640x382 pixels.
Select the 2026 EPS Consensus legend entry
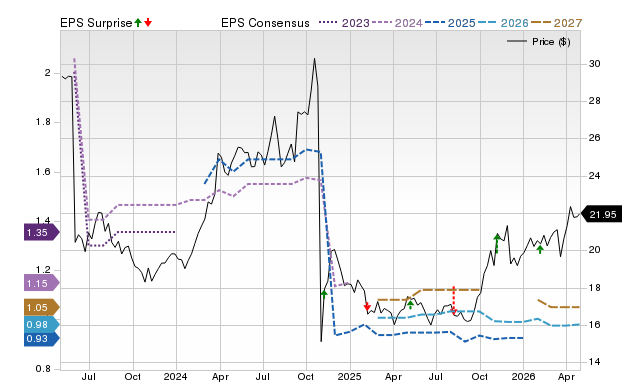(x=503, y=23)
